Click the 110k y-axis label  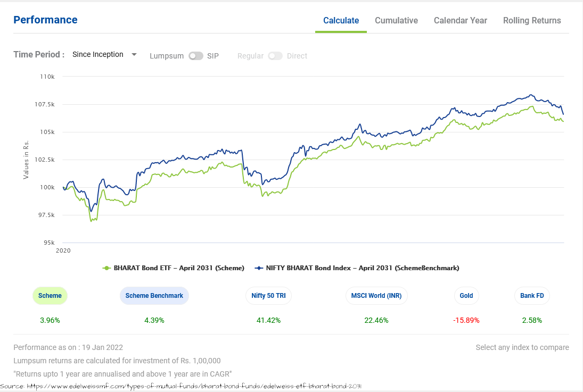tap(47, 77)
